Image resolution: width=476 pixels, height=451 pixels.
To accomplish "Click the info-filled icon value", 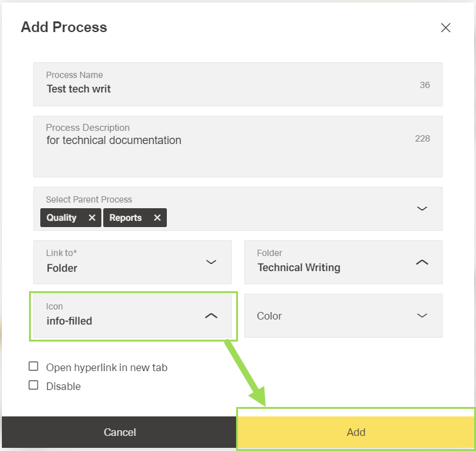I will [x=69, y=321].
